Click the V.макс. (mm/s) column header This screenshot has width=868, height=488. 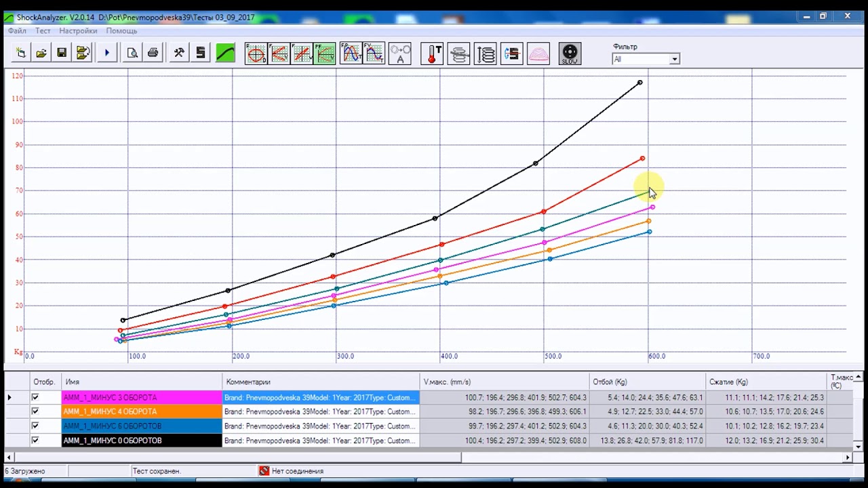pyautogui.click(x=504, y=382)
